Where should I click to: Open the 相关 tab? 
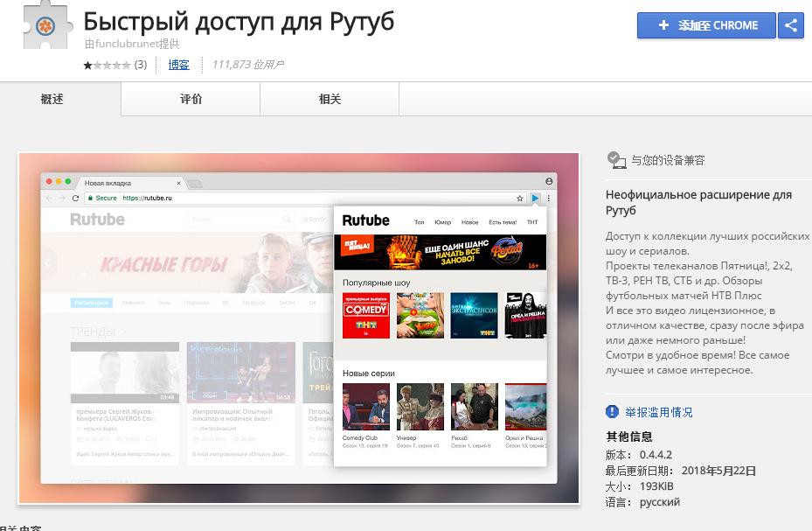click(330, 99)
